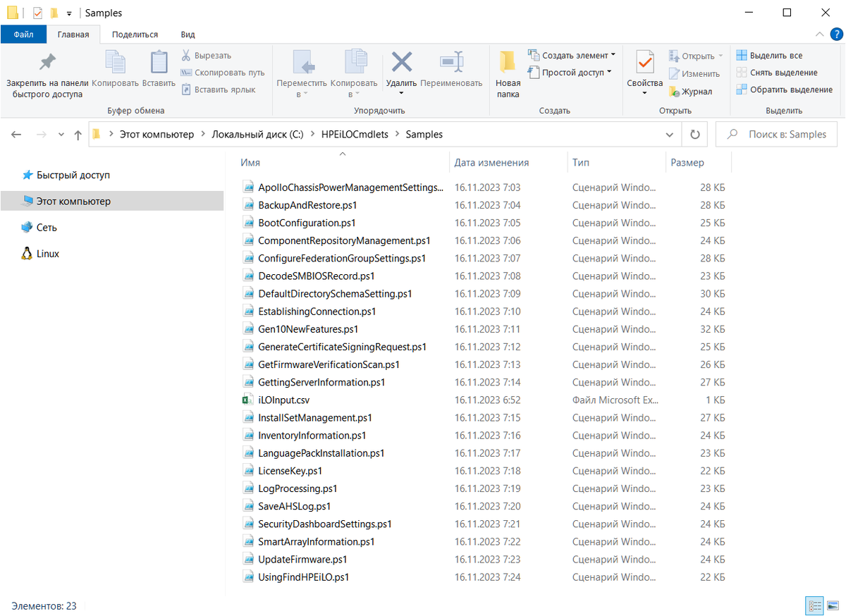Click Обратить выделение
The width and height of the screenshot is (846, 616).
tap(784, 90)
